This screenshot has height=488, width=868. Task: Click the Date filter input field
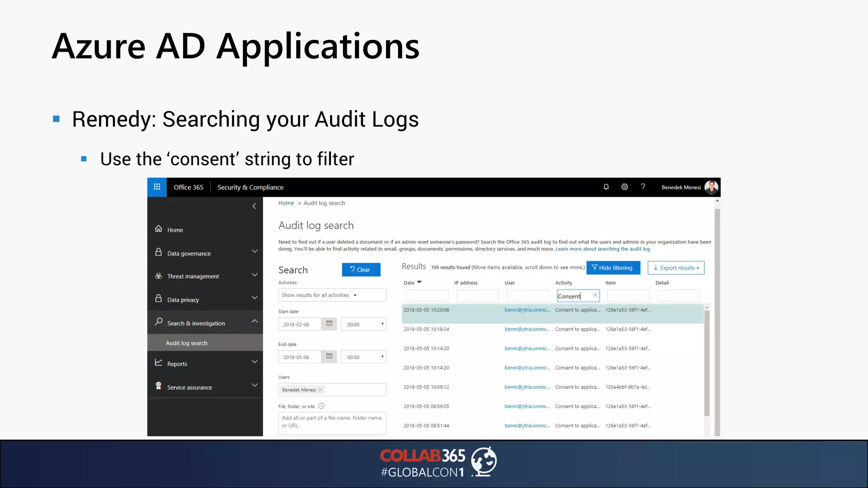(x=427, y=296)
